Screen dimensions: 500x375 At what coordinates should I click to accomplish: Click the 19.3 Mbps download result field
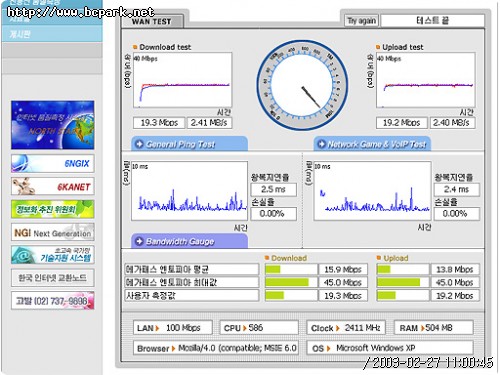pos(159,123)
